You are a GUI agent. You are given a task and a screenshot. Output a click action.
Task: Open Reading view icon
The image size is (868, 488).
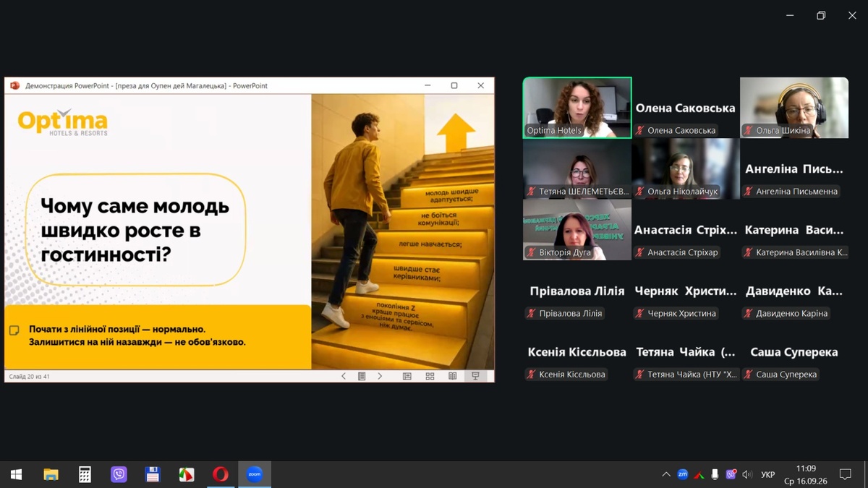[x=452, y=376]
